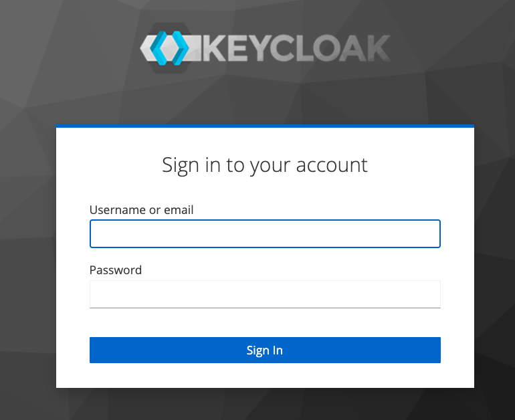Image resolution: width=515 pixels, height=420 pixels.
Task: Click the Sign In button
Action: pyautogui.click(x=265, y=350)
